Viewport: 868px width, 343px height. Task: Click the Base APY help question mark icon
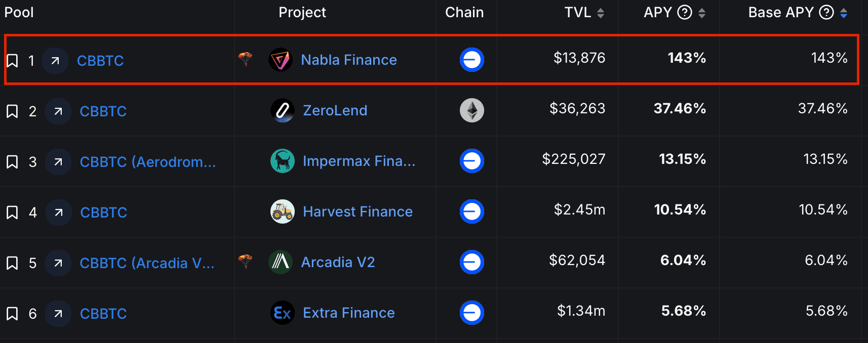pos(826,13)
